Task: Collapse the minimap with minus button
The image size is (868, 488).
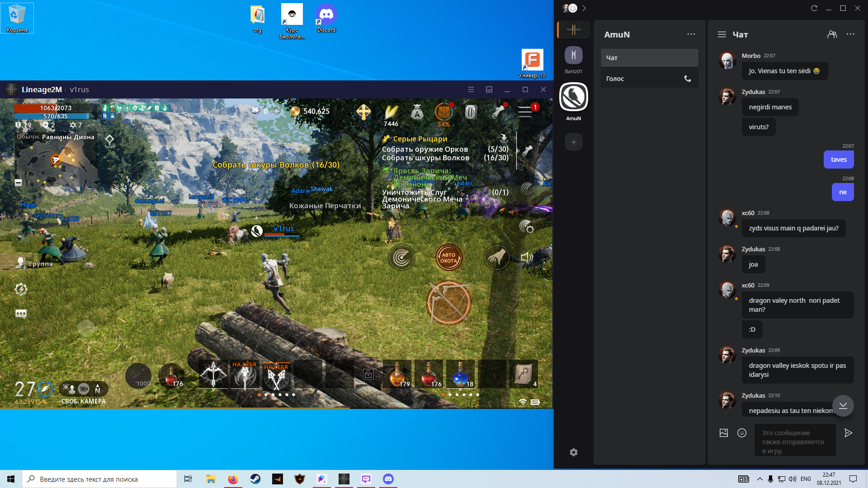Action: (18, 183)
